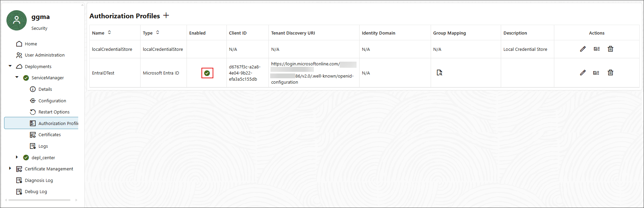
Task: Expand the Certificate Management node
Action: (10, 168)
